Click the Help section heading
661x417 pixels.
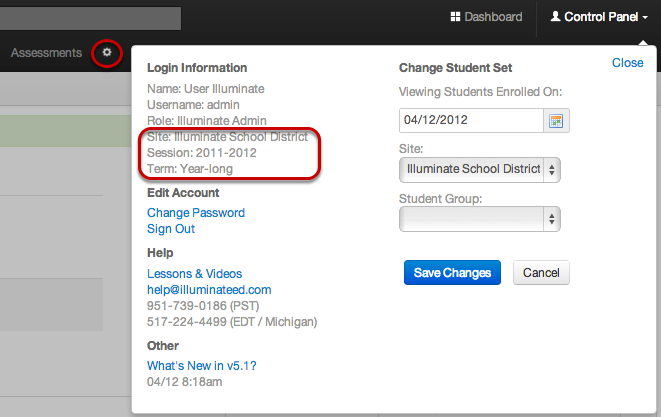pyautogui.click(x=160, y=253)
